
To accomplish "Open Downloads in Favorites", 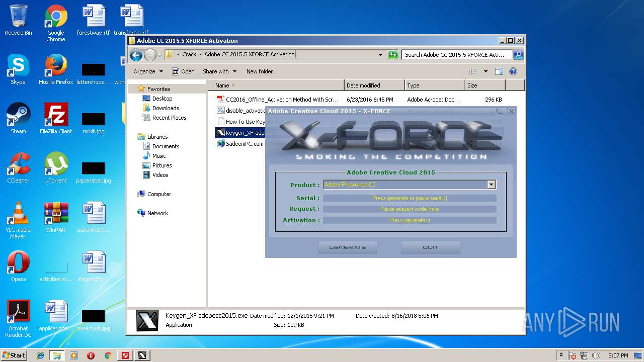I will tap(166, 108).
